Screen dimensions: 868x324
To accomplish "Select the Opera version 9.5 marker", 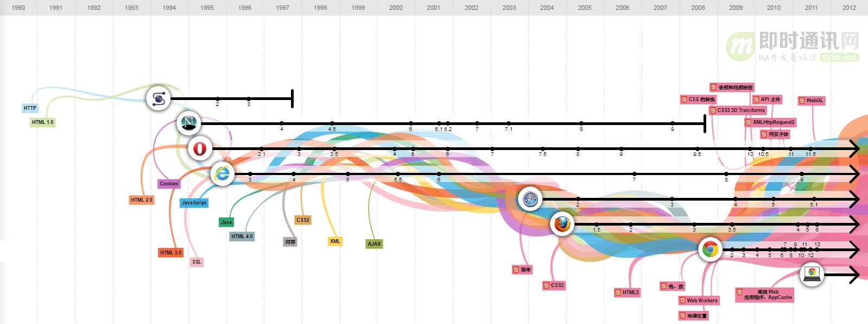I will pyautogui.click(x=698, y=148).
